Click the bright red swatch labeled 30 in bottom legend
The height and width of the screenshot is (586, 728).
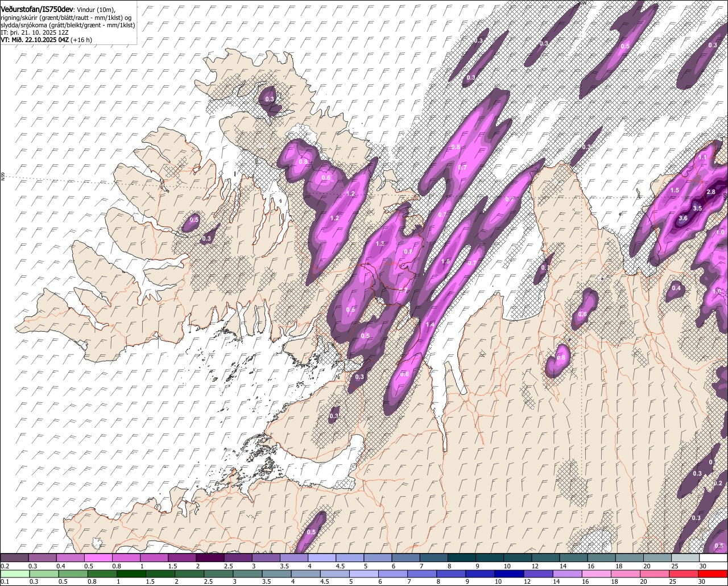click(713, 573)
